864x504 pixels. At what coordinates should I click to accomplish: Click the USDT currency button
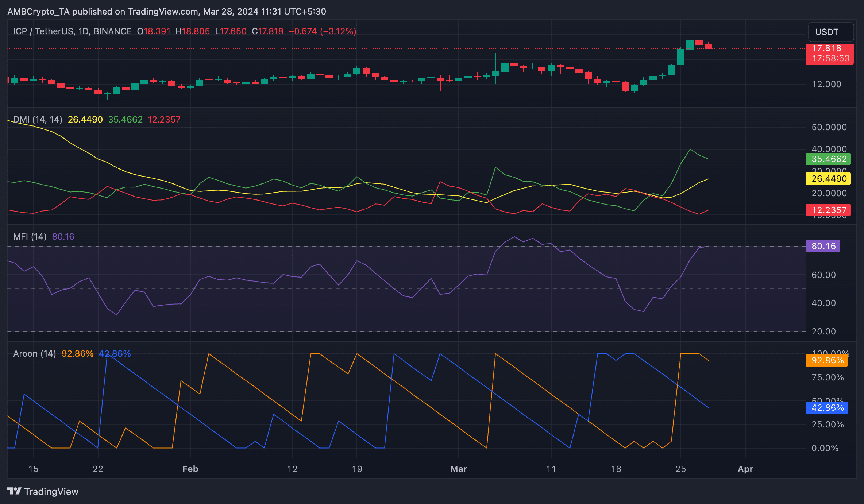(831, 32)
